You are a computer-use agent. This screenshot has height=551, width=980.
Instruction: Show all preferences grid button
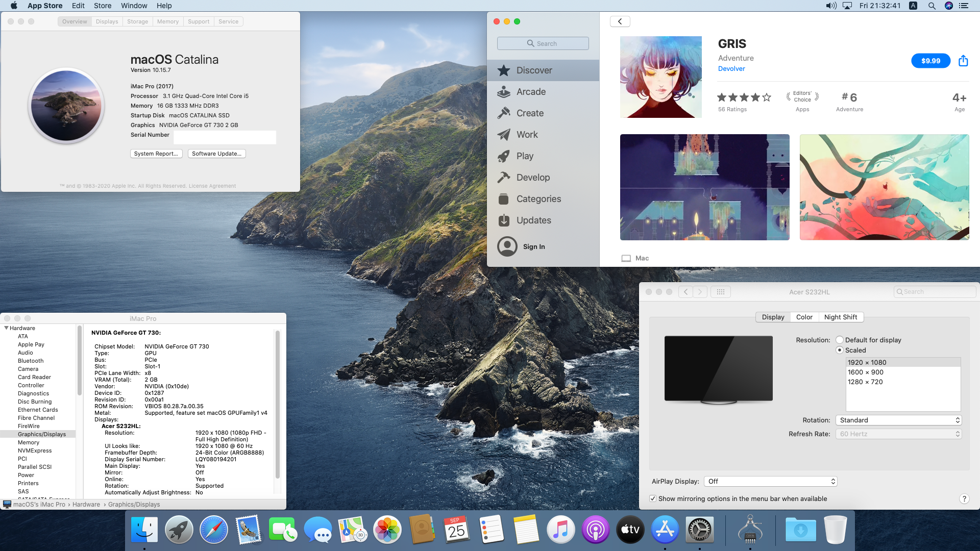pyautogui.click(x=721, y=292)
